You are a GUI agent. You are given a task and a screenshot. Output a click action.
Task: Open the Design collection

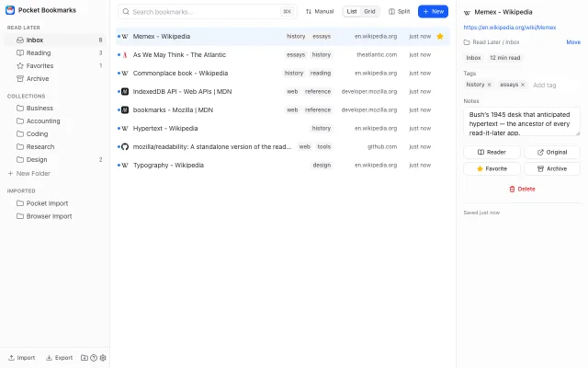point(55,159)
